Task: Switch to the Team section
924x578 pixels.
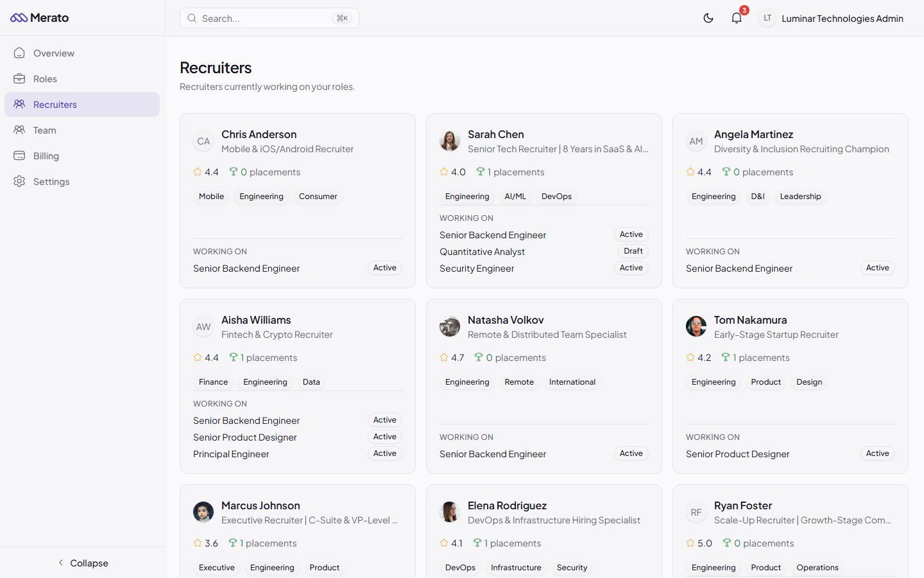Action: [44, 130]
